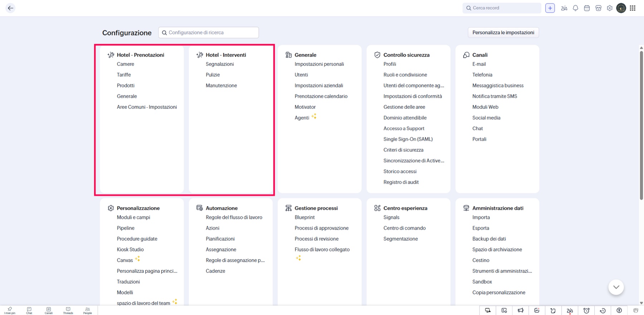
Task: Open the Zia assistant in top bar
Action: point(564,8)
